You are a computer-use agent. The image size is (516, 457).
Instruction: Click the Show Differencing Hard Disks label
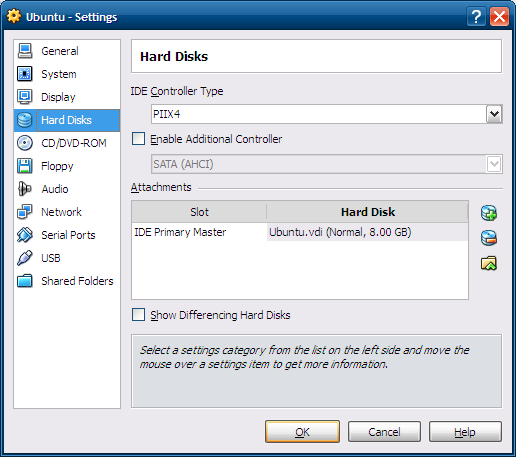coord(220,315)
